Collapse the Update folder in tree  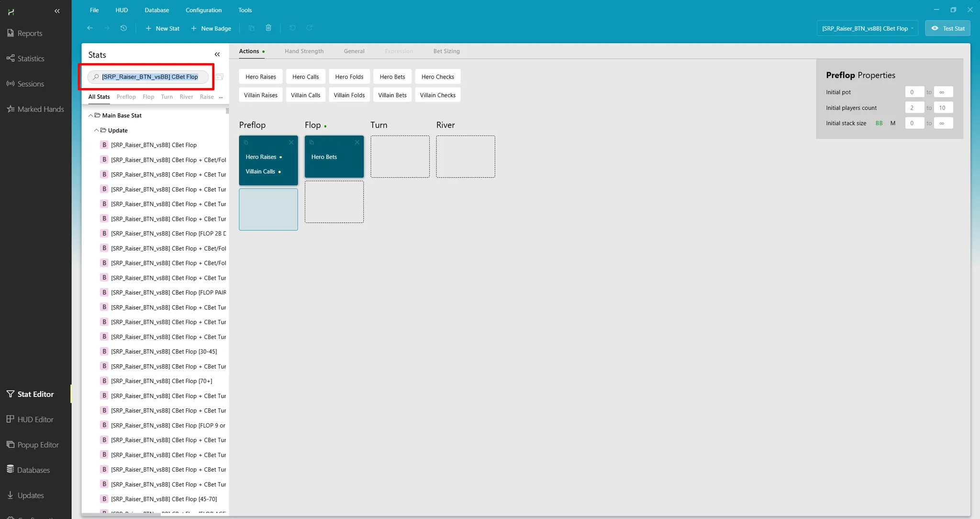click(x=96, y=130)
